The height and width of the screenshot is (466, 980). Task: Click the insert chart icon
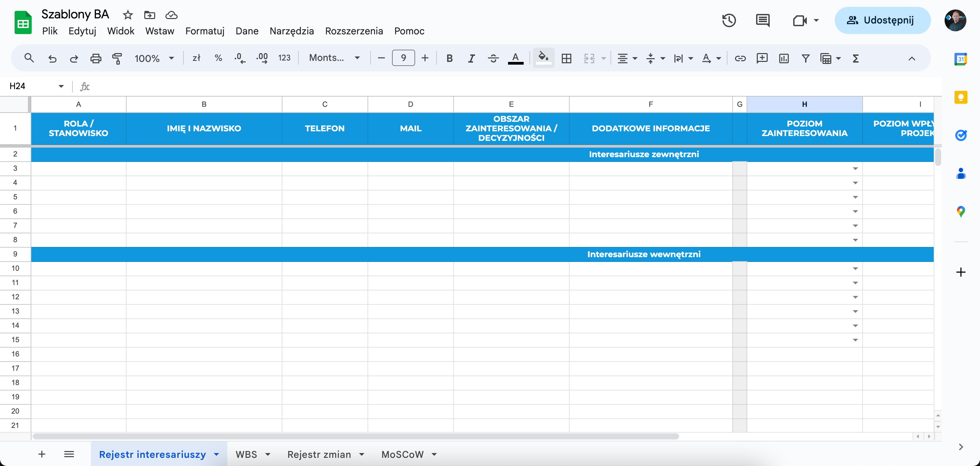point(784,58)
